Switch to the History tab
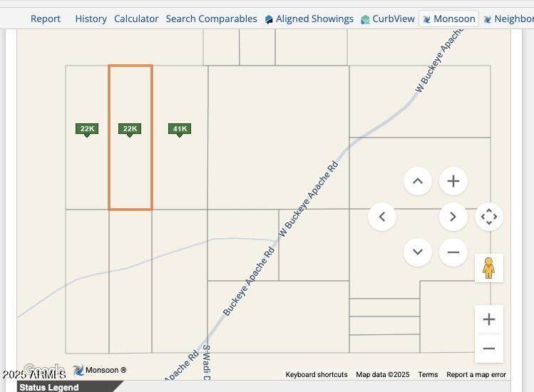Image resolution: width=534 pixels, height=392 pixels. (91, 19)
